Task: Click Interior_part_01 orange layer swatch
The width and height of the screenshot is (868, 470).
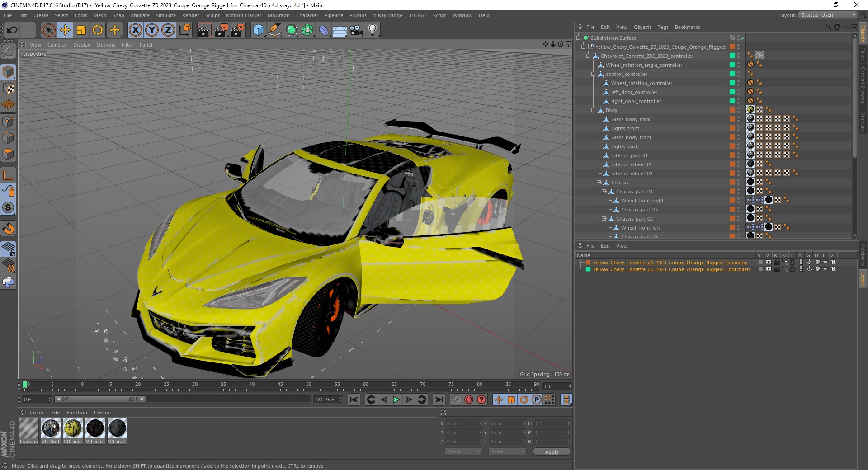Action: pyautogui.click(x=732, y=155)
